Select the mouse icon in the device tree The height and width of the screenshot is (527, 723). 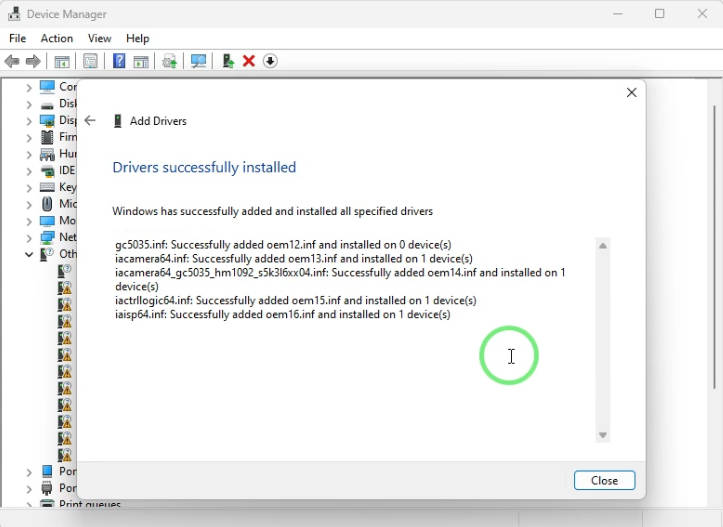47,204
